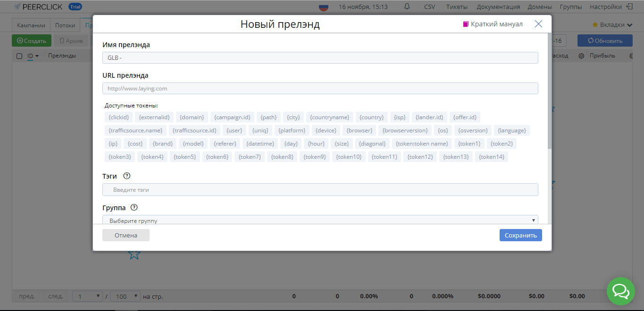
Task: Click the gear icon before Прибыль column
Action: 581,56
